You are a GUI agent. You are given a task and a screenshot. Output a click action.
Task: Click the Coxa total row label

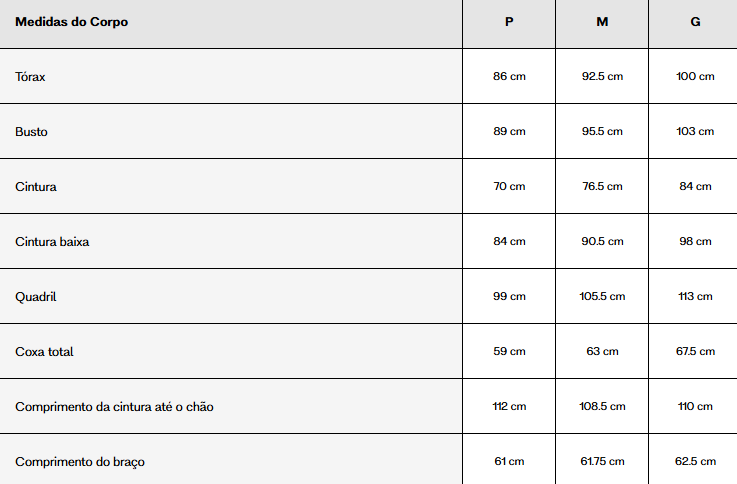44,351
